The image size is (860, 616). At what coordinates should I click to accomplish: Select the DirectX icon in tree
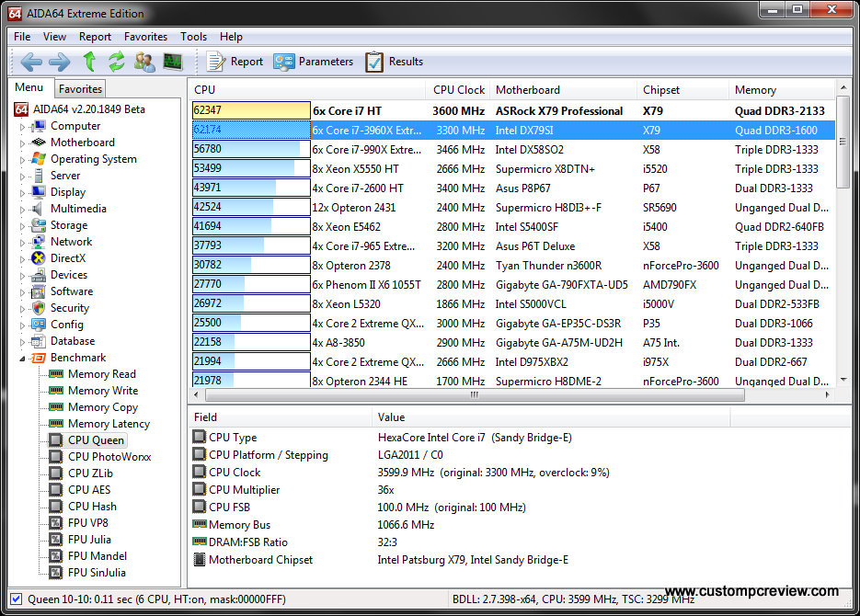(39, 258)
